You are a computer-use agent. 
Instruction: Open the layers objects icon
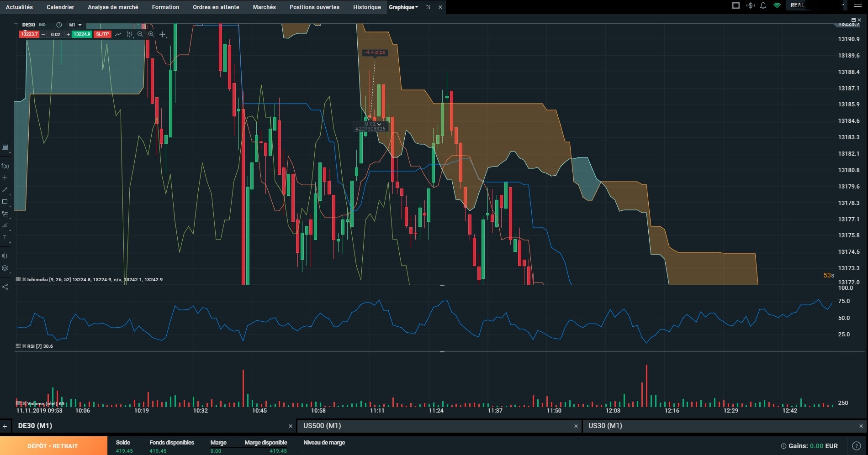[x=5, y=268]
